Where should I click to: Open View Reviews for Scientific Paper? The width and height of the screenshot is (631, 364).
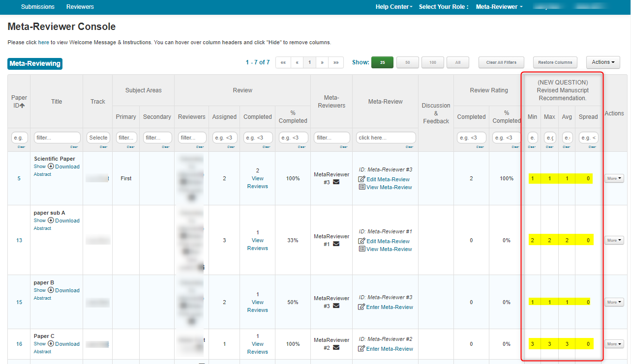258,182
